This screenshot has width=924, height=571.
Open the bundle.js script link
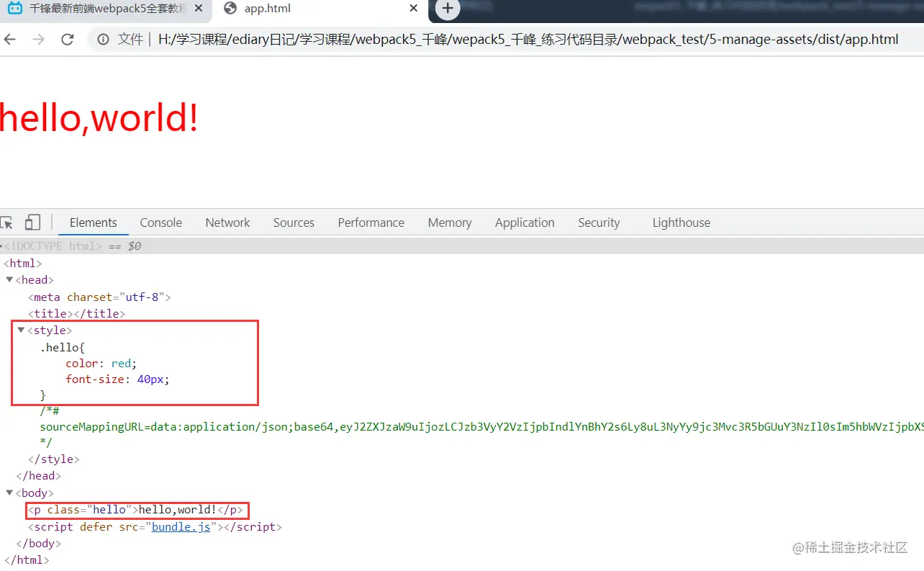click(x=181, y=527)
